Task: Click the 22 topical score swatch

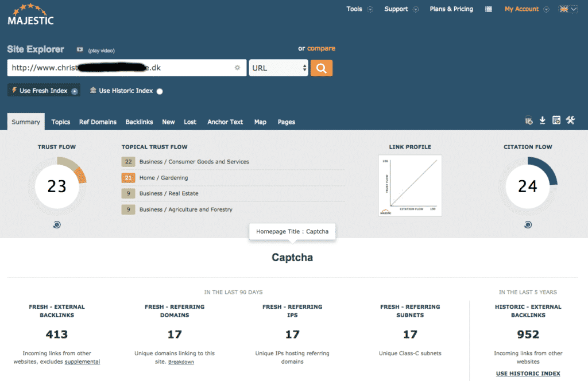Action: pyautogui.click(x=128, y=161)
